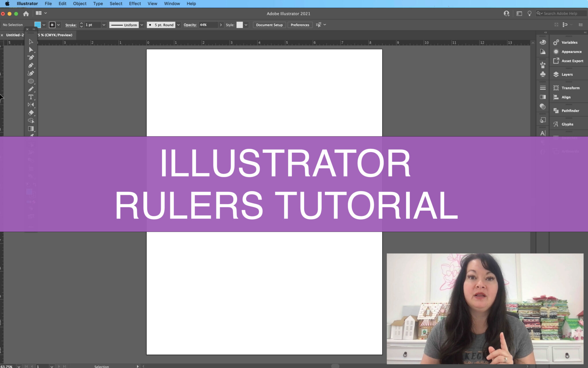Choose the Ellipse tool
The height and width of the screenshot is (368, 588).
pos(31,81)
